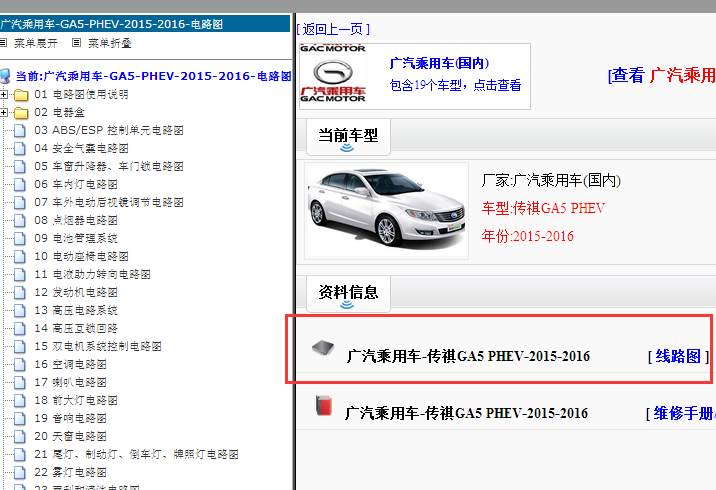Select the 当前车型 tab
This screenshot has width=716, height=490.
pos(348,137)
